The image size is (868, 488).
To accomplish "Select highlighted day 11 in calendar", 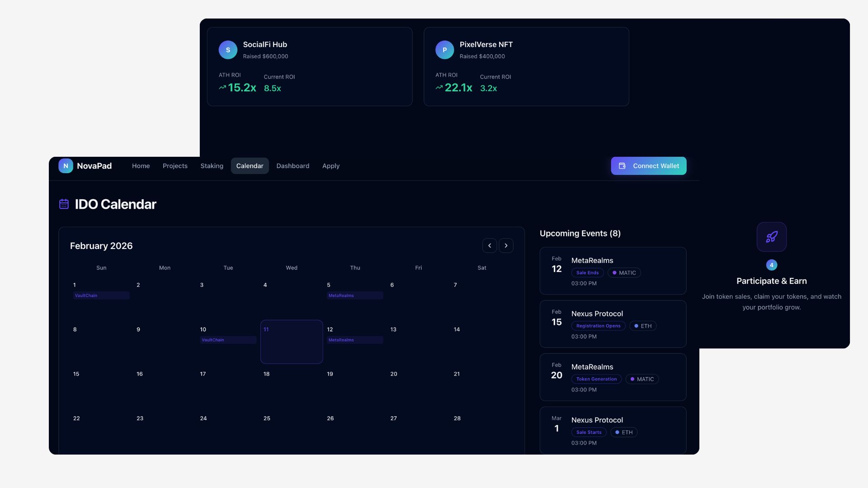I will (292, 342).
